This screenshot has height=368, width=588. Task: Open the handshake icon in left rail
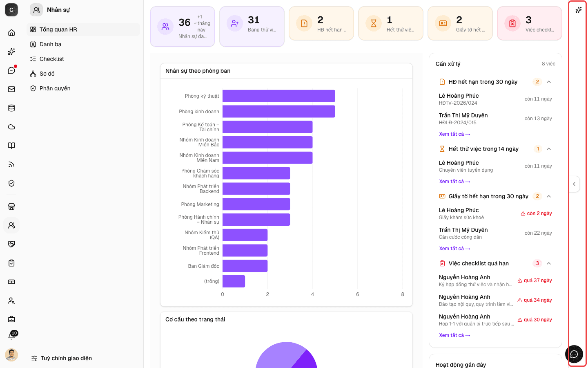[11, 244]
